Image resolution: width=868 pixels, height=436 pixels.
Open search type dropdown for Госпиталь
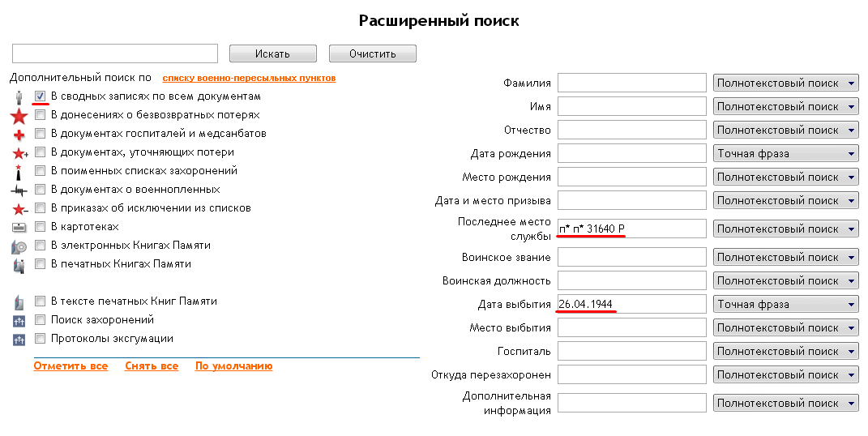click(785, 351)
